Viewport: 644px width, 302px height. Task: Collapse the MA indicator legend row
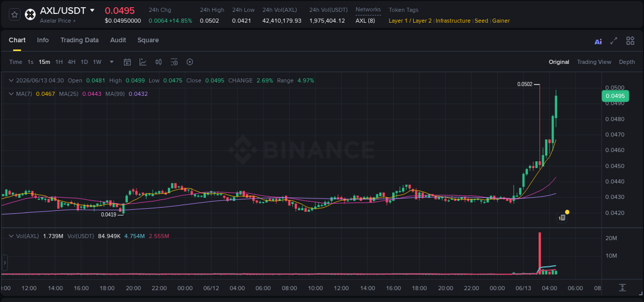pos(11,94)
